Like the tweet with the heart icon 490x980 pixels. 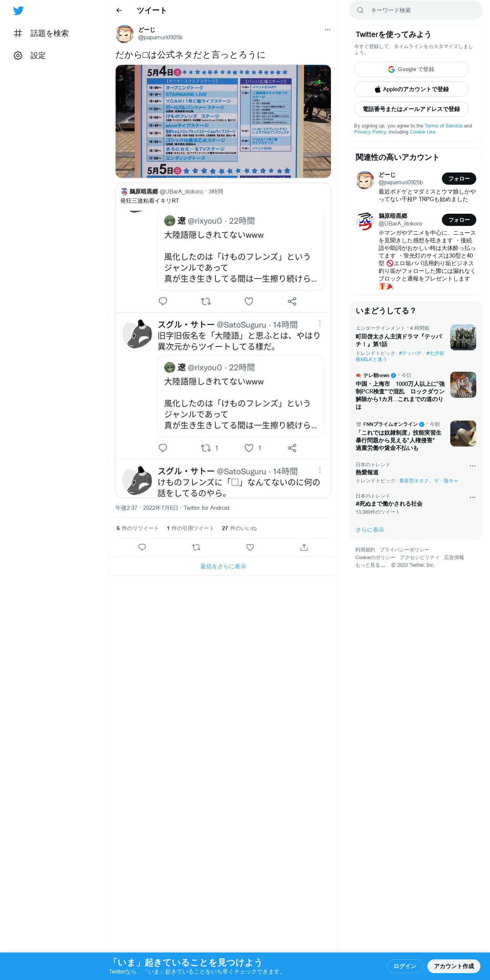[250, 547]
